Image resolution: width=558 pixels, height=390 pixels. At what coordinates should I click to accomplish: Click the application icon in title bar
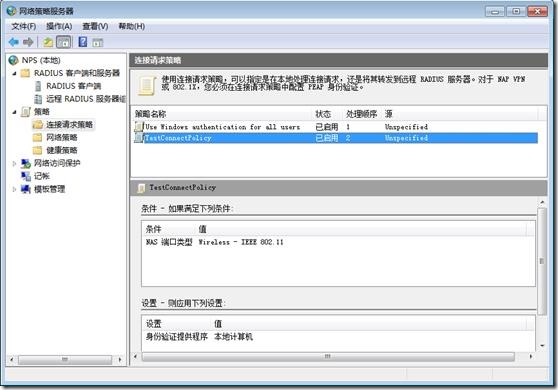11,11
